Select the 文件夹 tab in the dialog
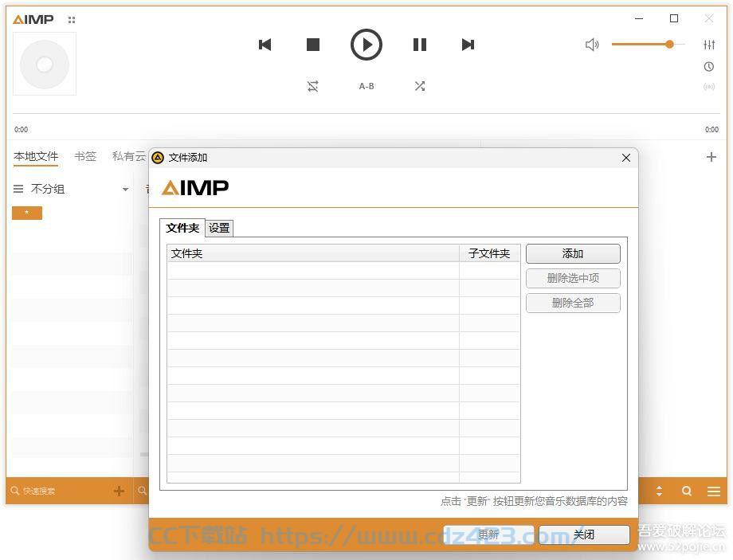Image resolution: width=733 pixels, height=560 pixels. (182, 228)
